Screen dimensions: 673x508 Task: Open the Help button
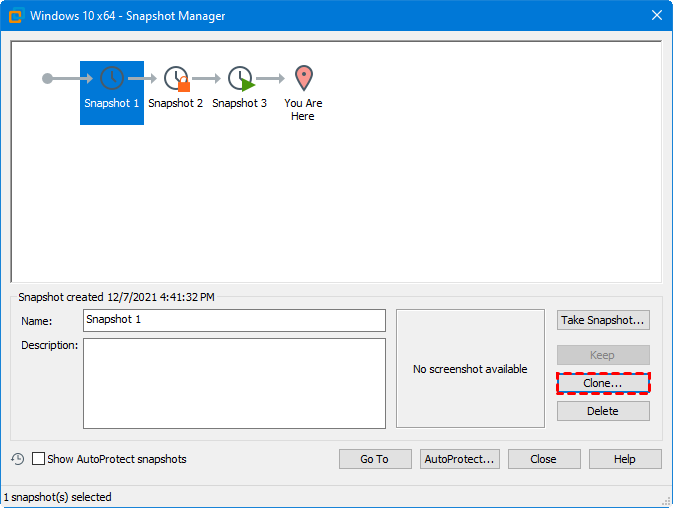click(625, 459)
